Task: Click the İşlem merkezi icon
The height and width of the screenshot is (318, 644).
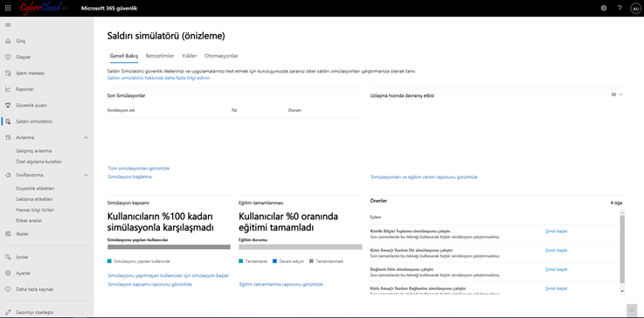Action: (8, 73)
